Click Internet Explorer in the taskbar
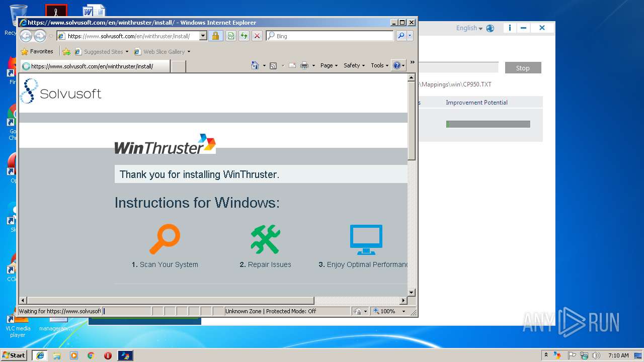The image size is (644, 362). pyautogui.click(x=40, y=355)
